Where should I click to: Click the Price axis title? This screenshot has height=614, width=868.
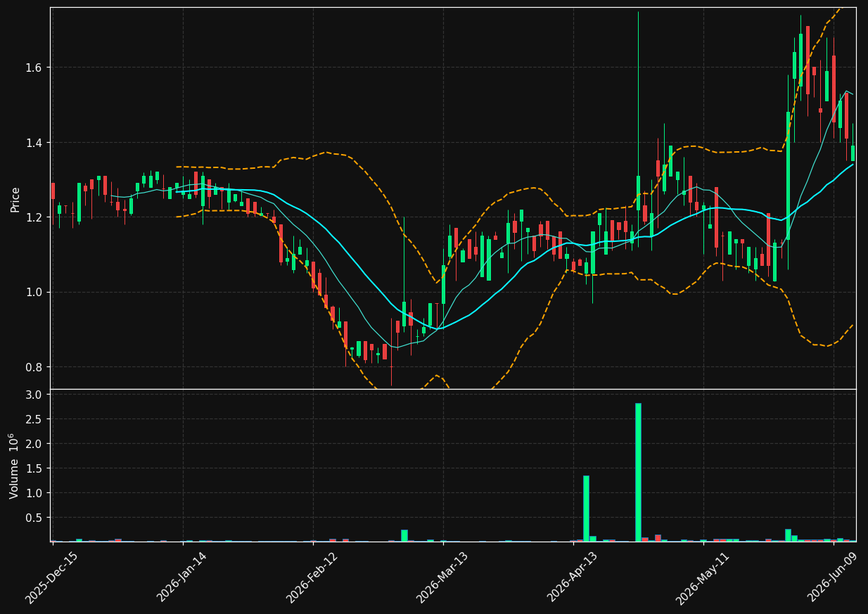point(15,198)
